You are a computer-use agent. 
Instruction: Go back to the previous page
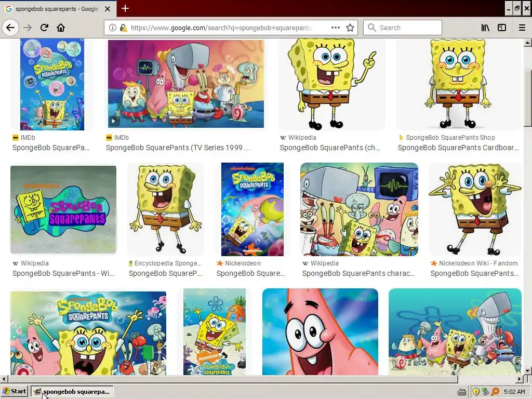point(10,28)
